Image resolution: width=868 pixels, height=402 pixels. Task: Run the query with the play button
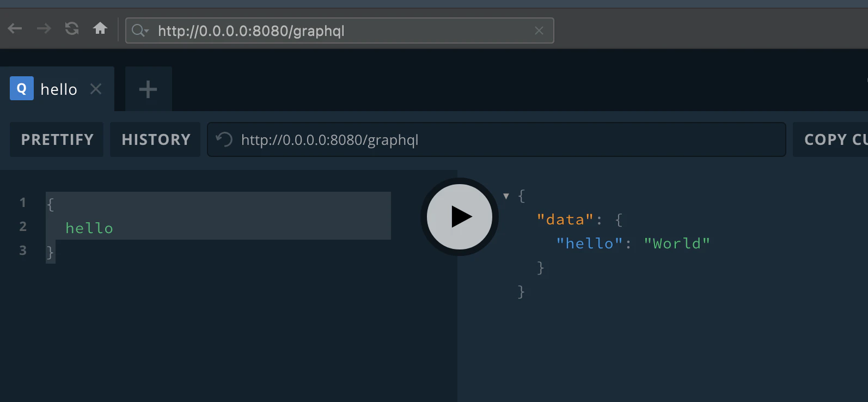460,217
